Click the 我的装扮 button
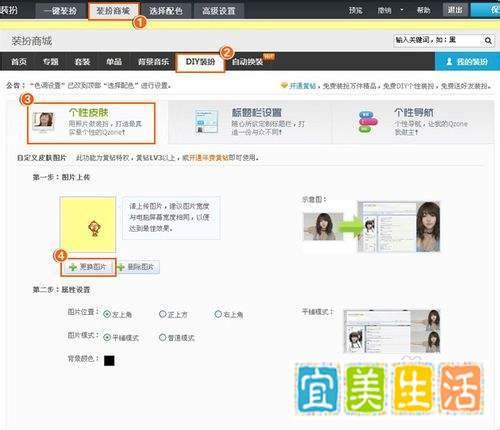500x430 pixels. [467, 62]
